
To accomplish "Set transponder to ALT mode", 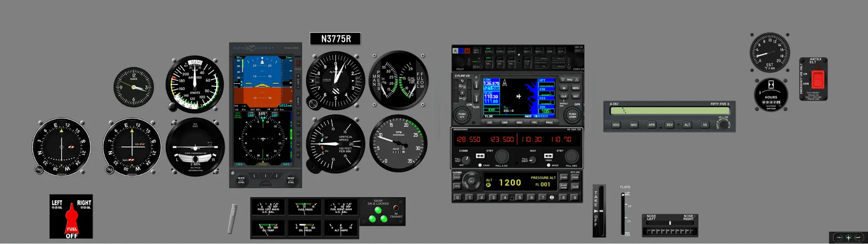I will click(x=472, y=181).
